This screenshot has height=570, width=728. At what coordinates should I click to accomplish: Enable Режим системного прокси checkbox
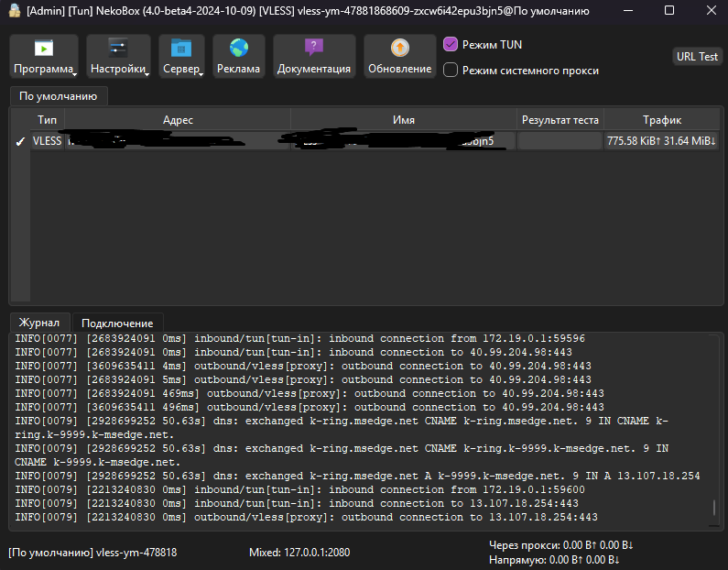[x=451, y=71]
